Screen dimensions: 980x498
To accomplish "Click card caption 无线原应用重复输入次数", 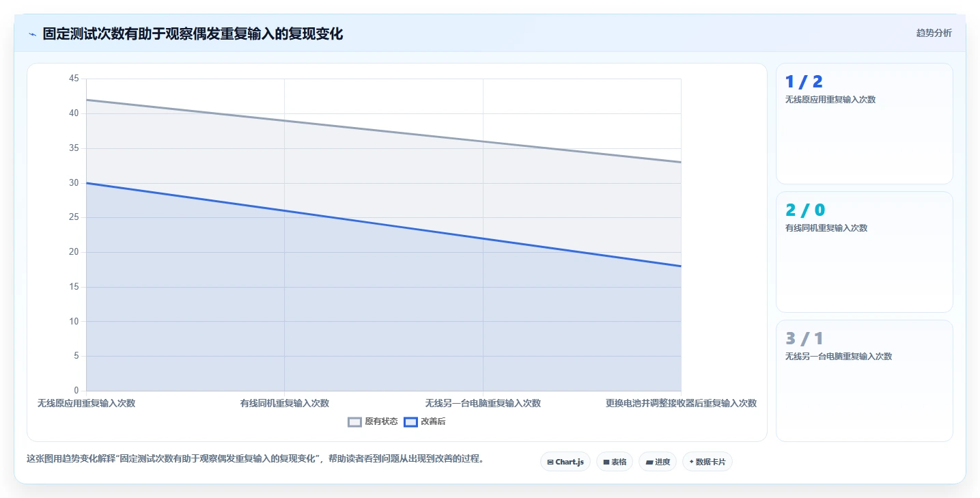I will coord(830,100).
